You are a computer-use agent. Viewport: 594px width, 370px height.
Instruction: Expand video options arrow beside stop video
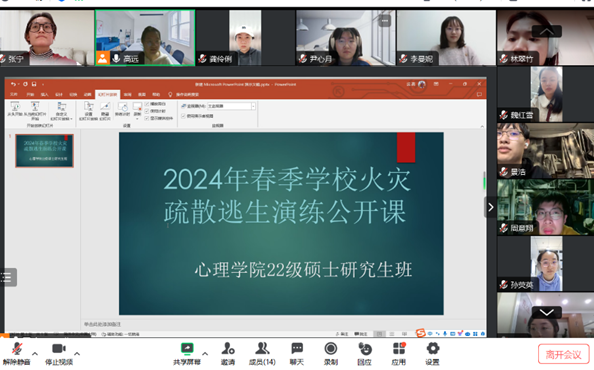click(77, 354)
